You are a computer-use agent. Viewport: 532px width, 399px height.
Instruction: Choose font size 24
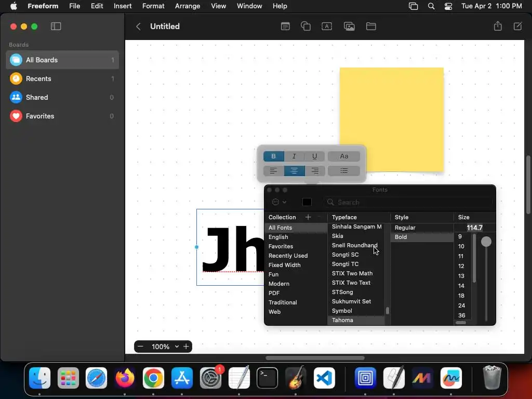click(462, 305)
